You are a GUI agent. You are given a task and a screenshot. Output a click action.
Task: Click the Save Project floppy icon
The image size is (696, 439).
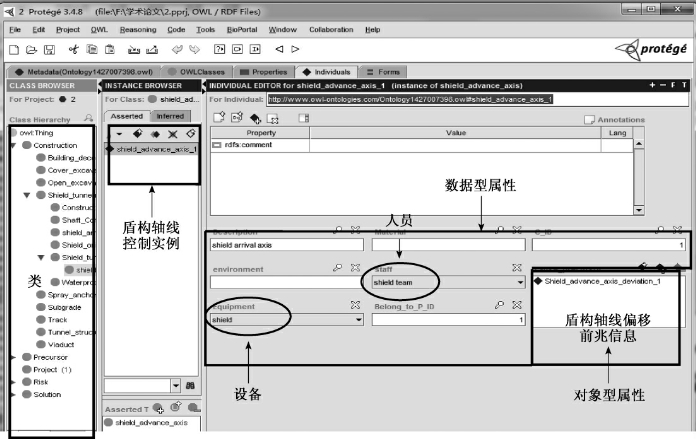coord(49,49)
